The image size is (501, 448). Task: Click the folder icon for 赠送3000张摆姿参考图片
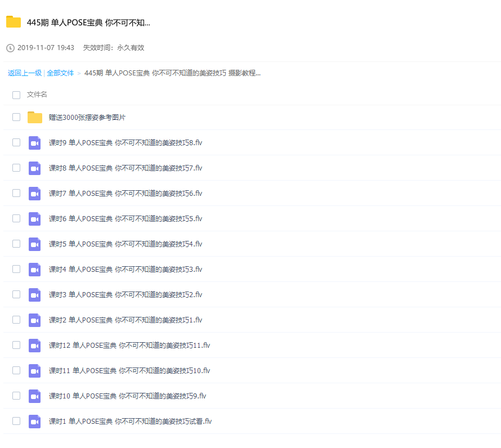tap(35, 118)
